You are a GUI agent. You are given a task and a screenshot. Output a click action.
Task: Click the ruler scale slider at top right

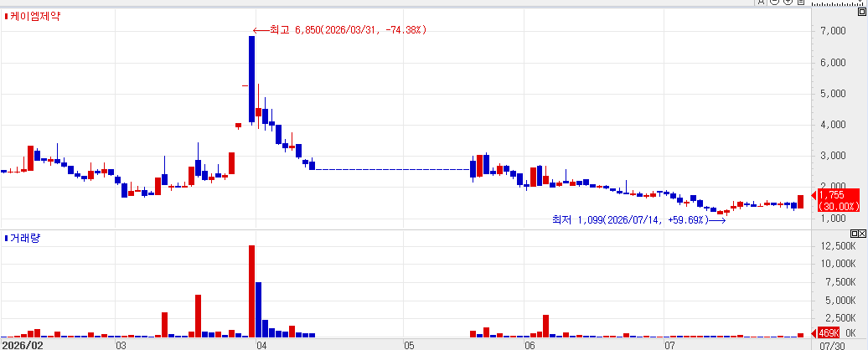[839, 3]
